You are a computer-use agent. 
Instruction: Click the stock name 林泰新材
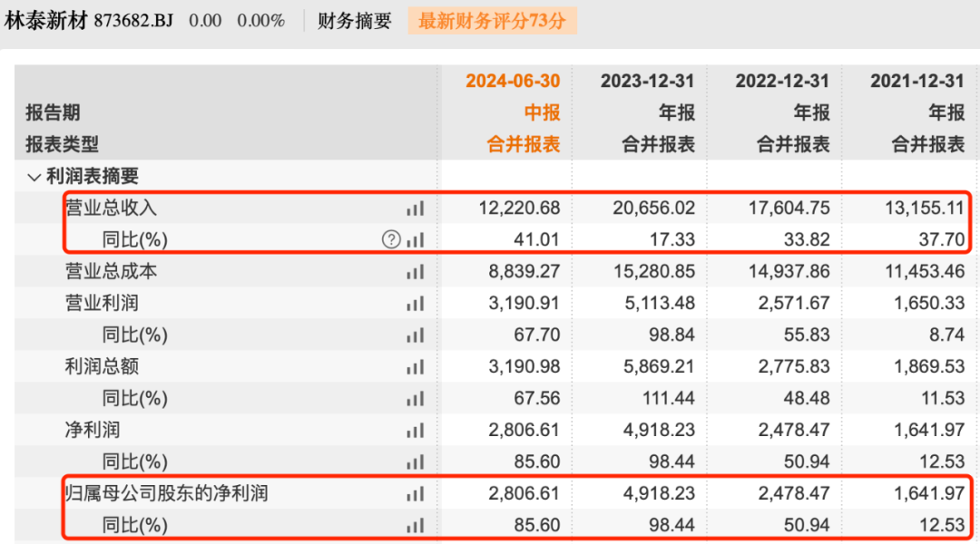tap(46, 21)
